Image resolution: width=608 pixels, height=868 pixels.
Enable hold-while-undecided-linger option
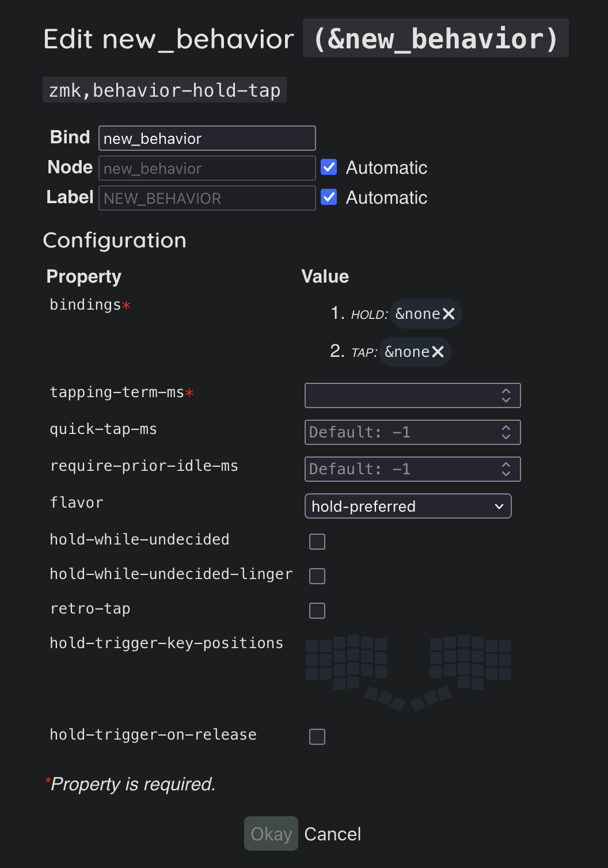[317, 576]
